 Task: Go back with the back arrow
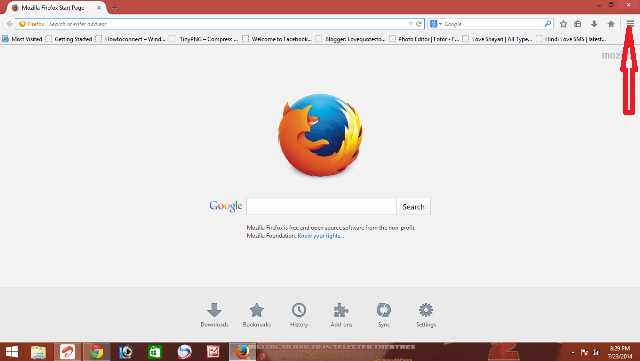pos(9,24)
